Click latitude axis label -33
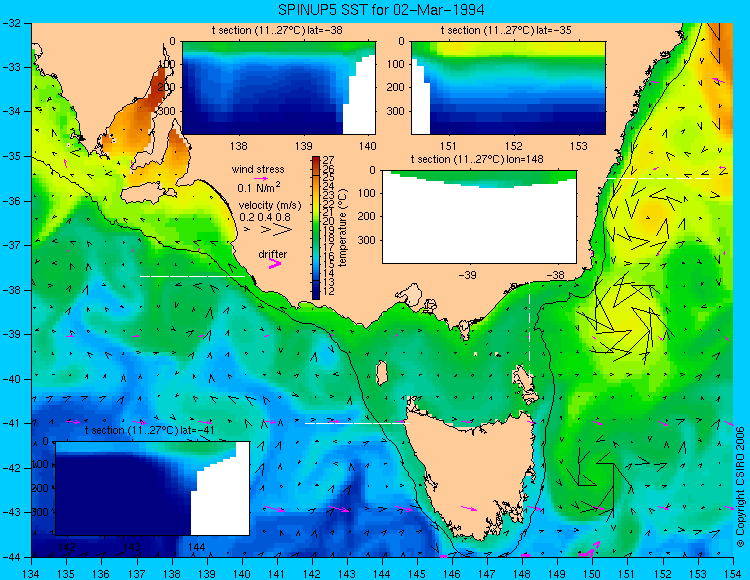 pos(11,67)
